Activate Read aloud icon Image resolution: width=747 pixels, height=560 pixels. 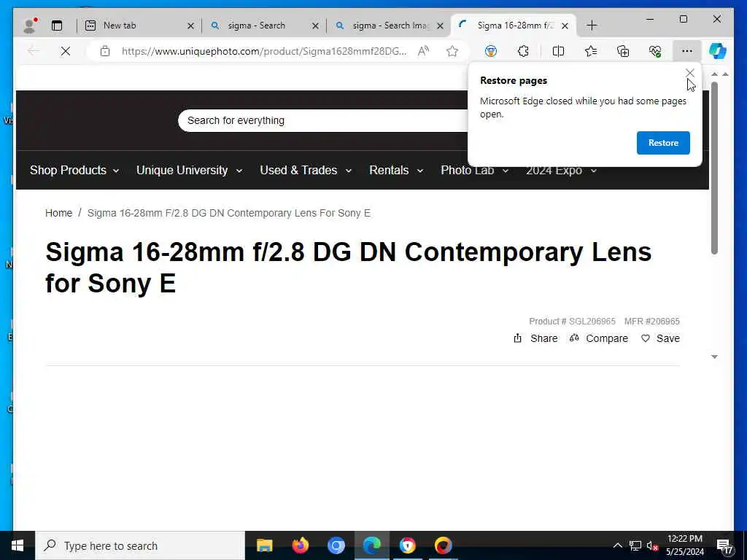pyautogui.click(x=423, y=51)
